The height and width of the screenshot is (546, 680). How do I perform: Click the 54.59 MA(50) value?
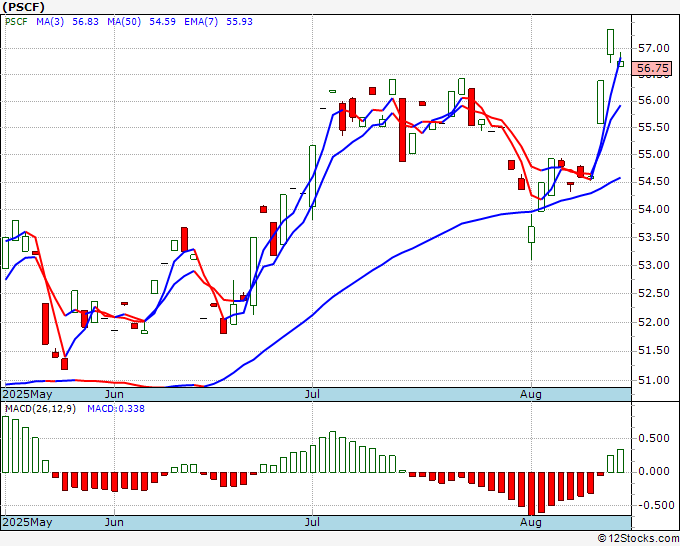[162, 22]
